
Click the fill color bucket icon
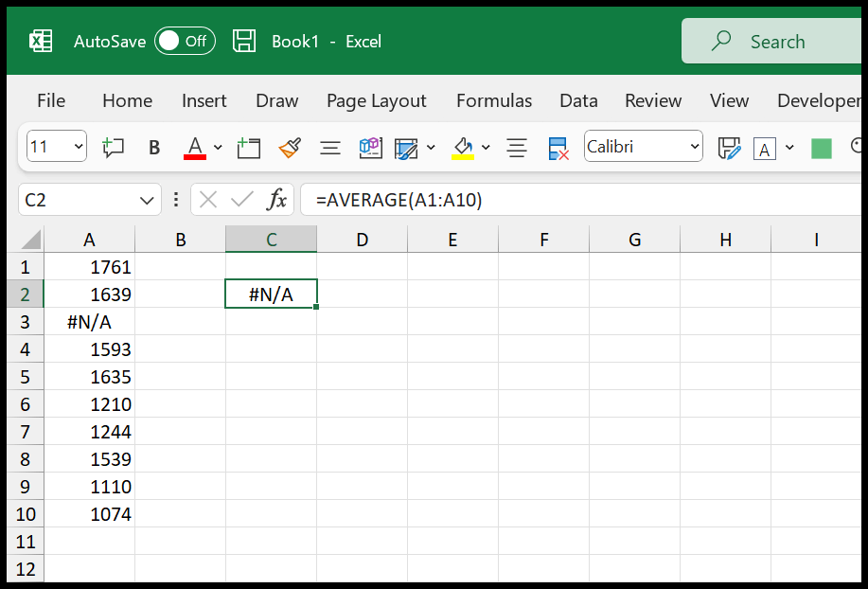[x=463, y=148]
